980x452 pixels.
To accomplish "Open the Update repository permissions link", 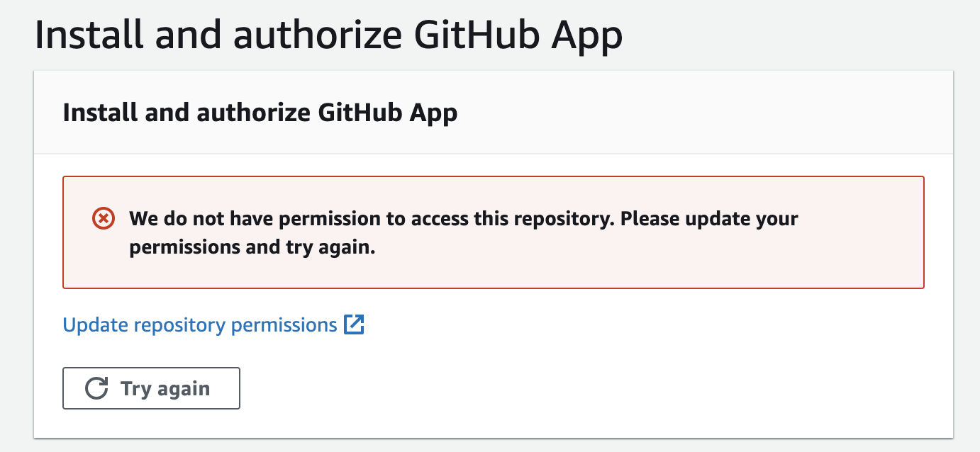I will (199, 324).
